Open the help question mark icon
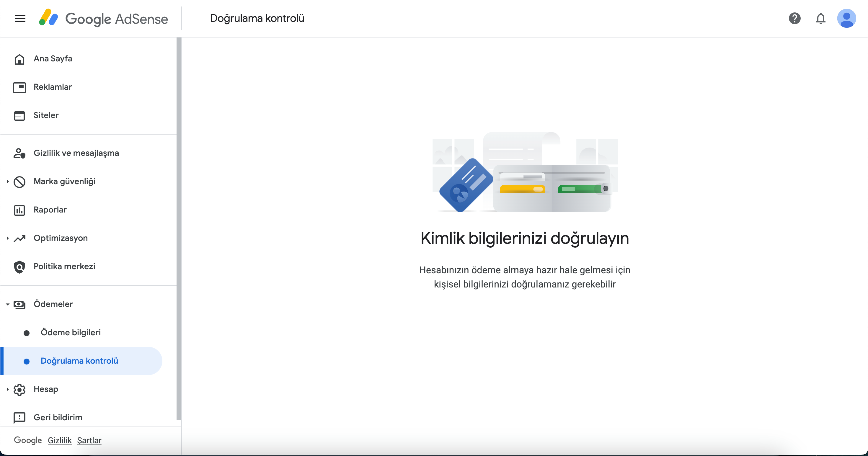868x456 pixels. (794, 18)
